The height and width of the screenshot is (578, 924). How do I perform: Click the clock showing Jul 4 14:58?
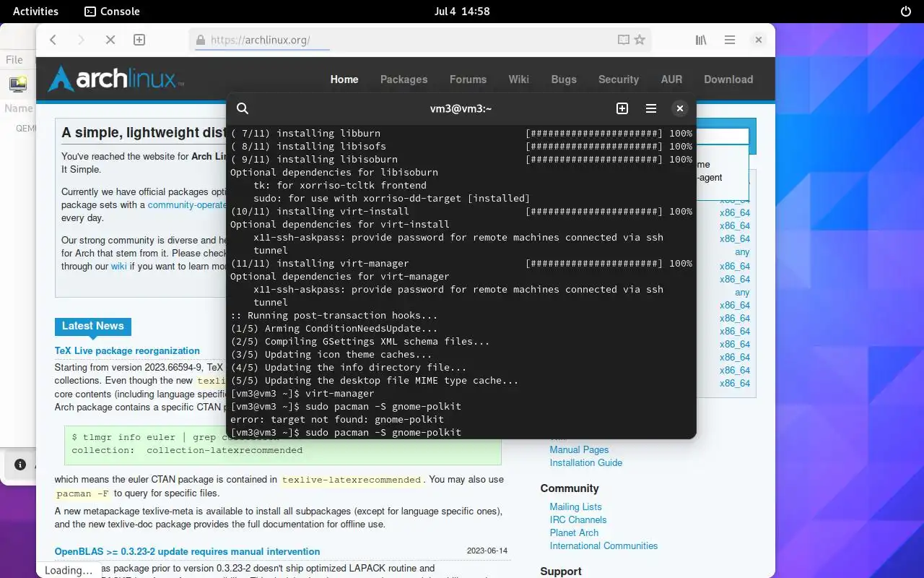pyautogui.click(x=462, y=12)
